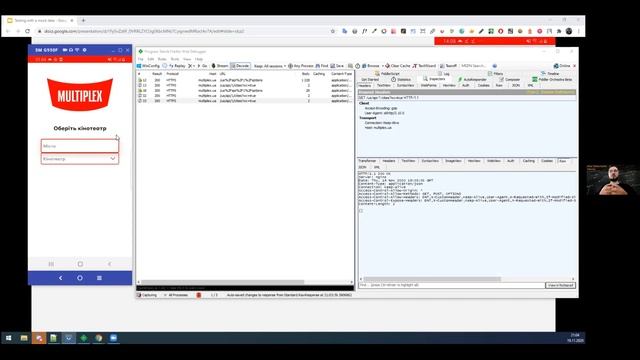Toggle Capturing in Fiddler status bar
Viewport: 640px width, 360px height.
click(x=147, y=295)
